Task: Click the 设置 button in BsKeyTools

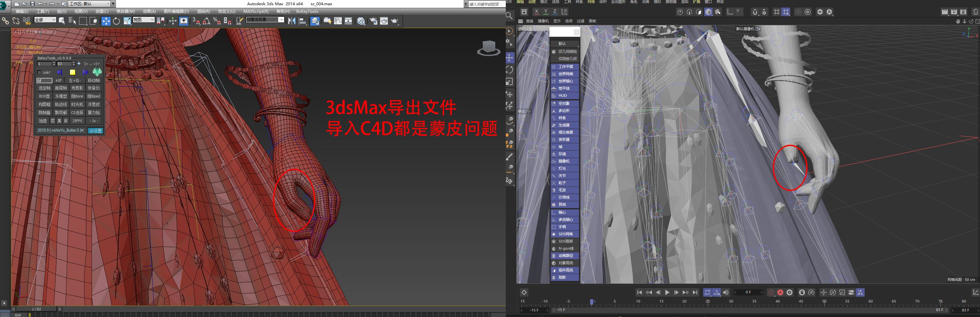Action: (x=95, y=131)
